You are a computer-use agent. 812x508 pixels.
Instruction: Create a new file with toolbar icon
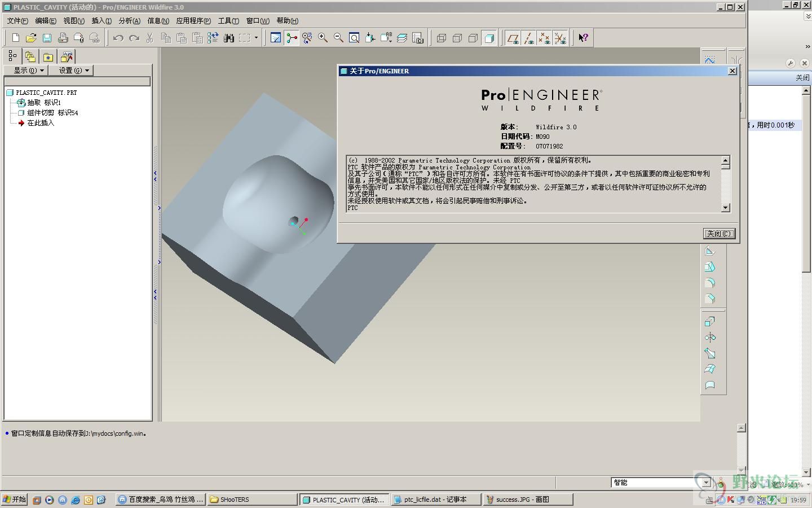pos(16,38)
